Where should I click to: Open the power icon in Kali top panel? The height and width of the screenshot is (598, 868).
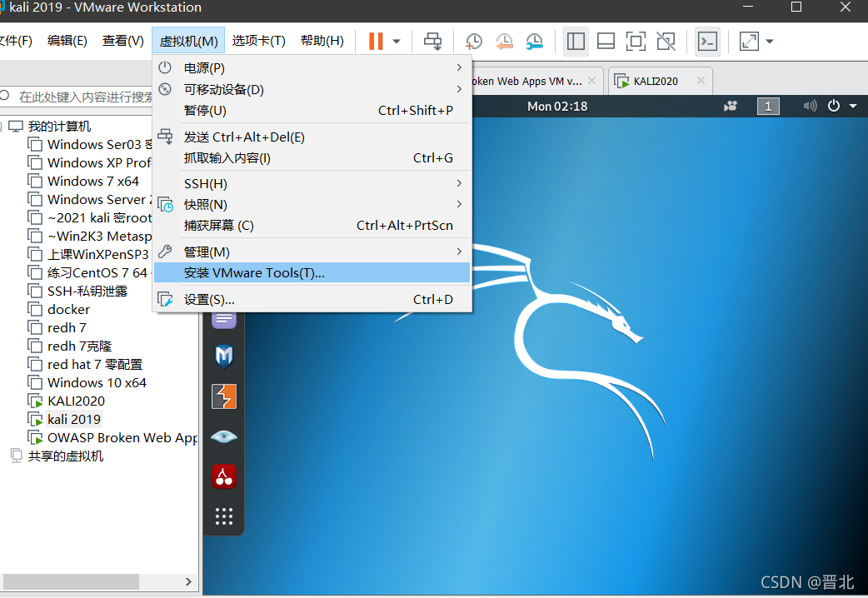834,106
